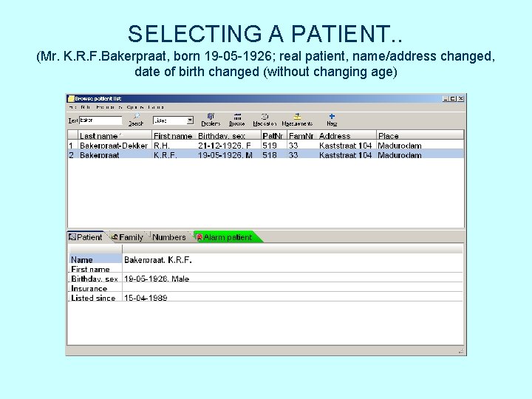Maximize the Browse patient list window
The height and width of the screenshot is (399, 532).
pos(453,99)
